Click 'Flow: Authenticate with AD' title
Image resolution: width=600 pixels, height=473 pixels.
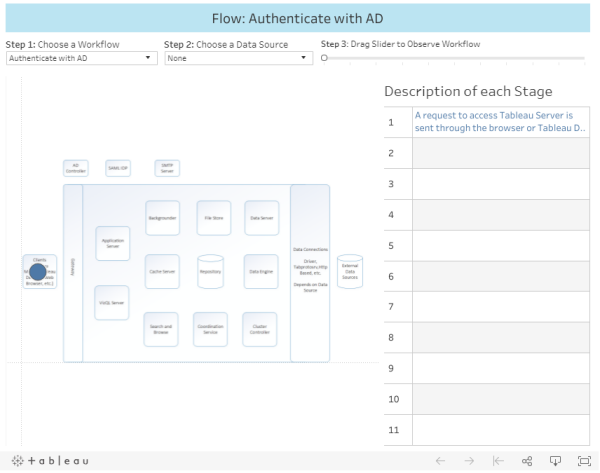tap(297, 18)
